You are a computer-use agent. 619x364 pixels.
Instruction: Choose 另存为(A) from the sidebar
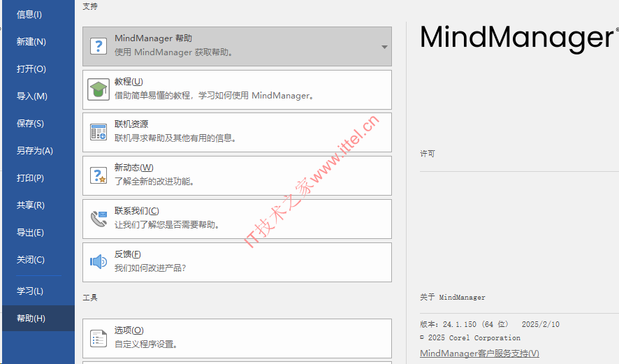pos(35,151)
